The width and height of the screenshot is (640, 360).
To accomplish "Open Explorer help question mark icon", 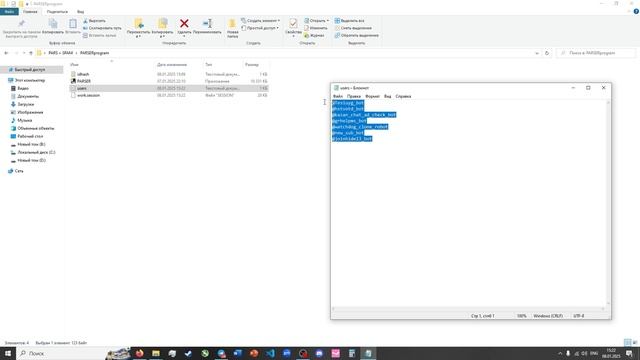I will (x=636, y=11).
